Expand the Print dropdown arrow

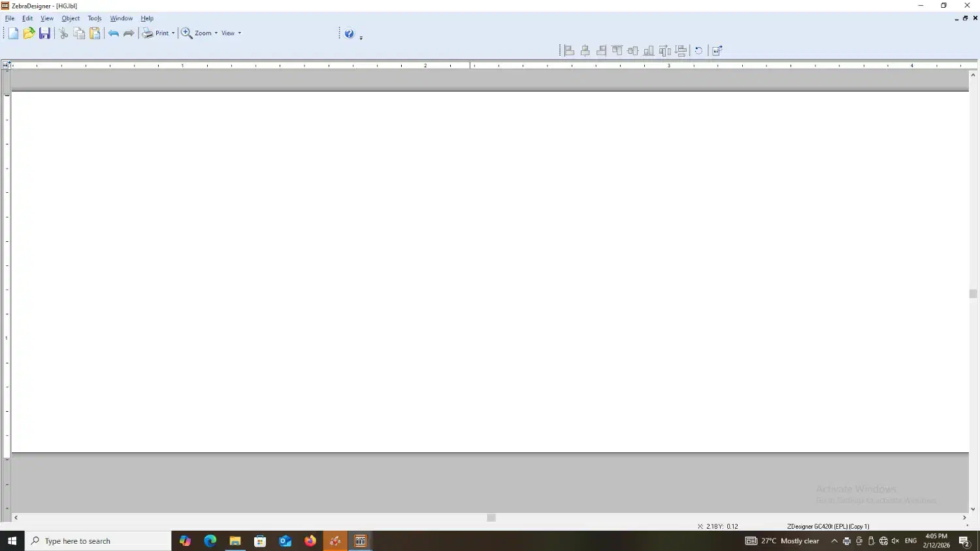pyautogui.click(x=173, y=33)
